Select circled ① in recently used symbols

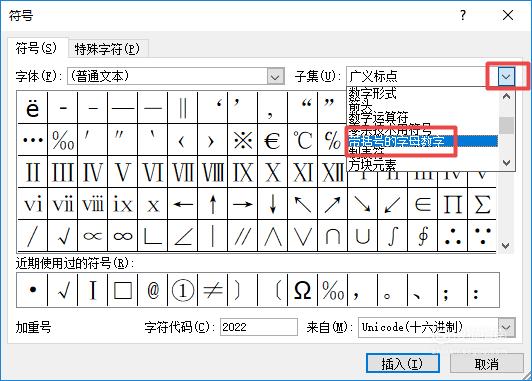pyautogui.click(x=183, y=290)
